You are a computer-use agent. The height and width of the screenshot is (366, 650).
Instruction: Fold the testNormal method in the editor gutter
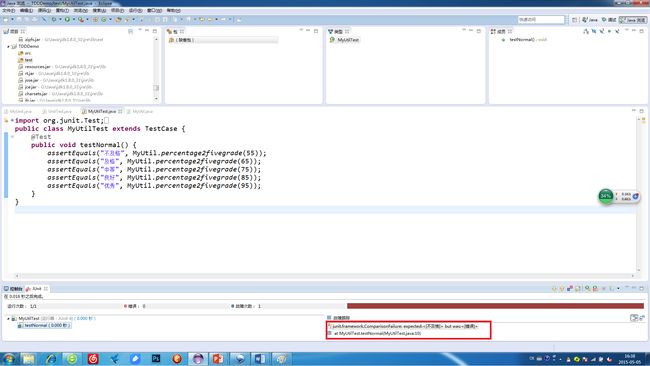pos(12,136)
